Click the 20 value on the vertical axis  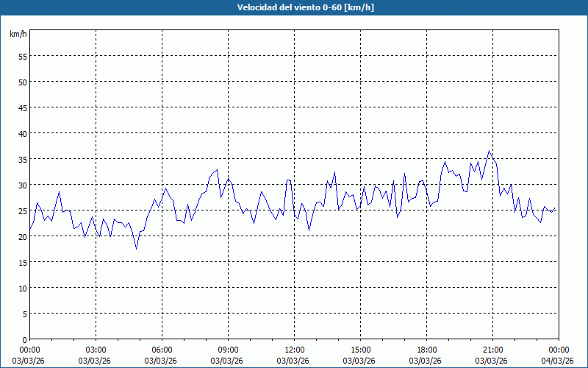point(22,236)
